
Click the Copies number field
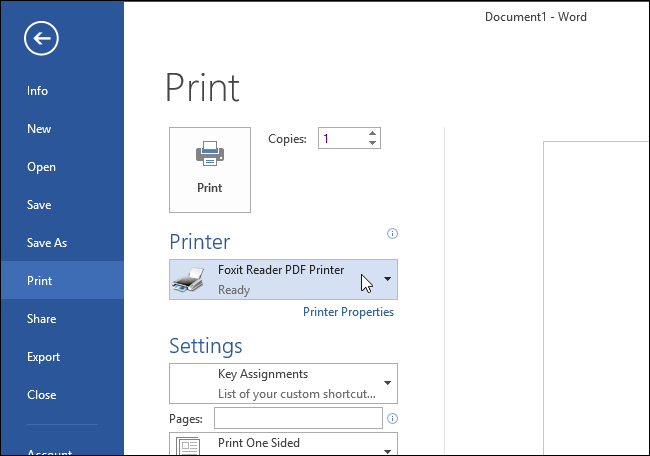344,138
